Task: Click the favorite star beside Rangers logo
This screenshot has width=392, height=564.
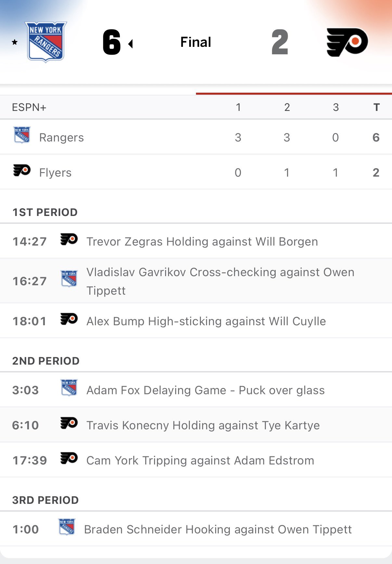Action: click(15, 42)
